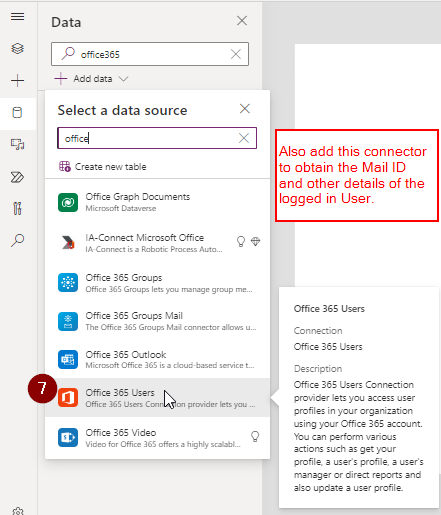Click the lightbulb icon on the IA-Connect row
441x515 pixels.
coord(241,241)
